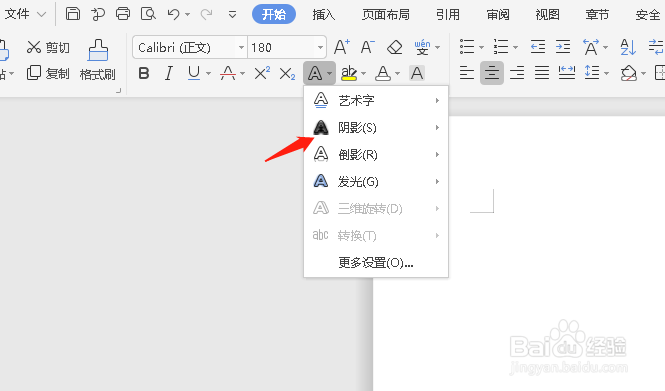Viewport: 665px width, 391px height.
Task: Click the Chinese layout A icon
Action: [x=591, y=47]
